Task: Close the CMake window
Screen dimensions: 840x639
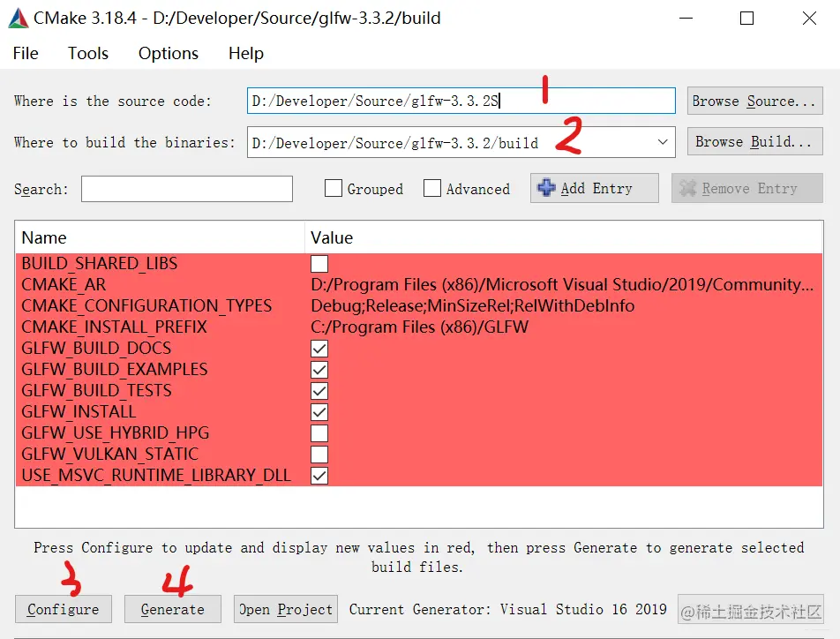Action: coord(809,19)
